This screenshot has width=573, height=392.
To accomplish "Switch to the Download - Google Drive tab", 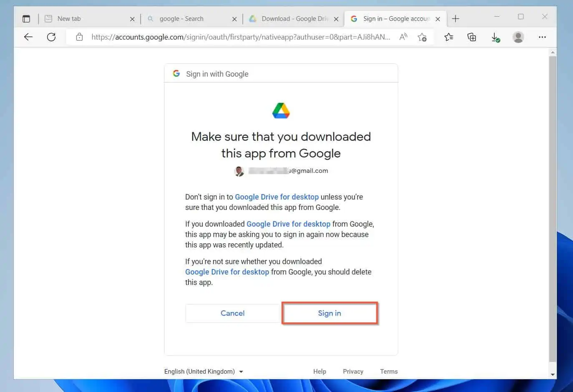I will coord(294,19).
